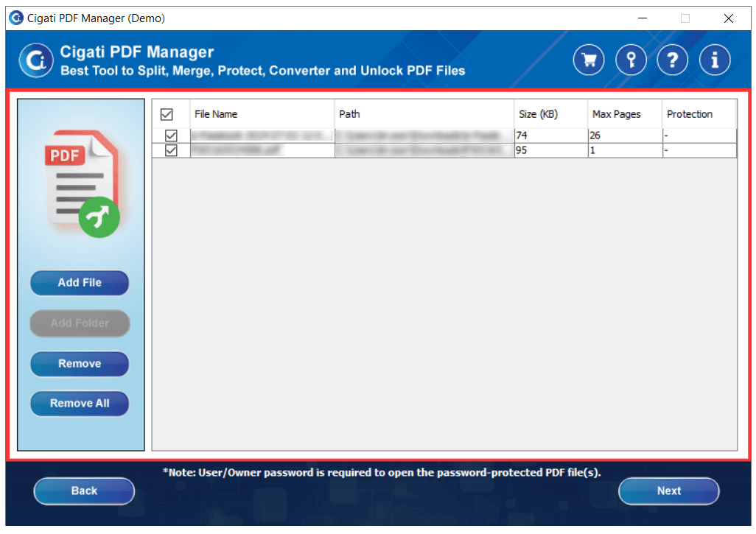Proceed with the Next button

click(x=669, y=491)
